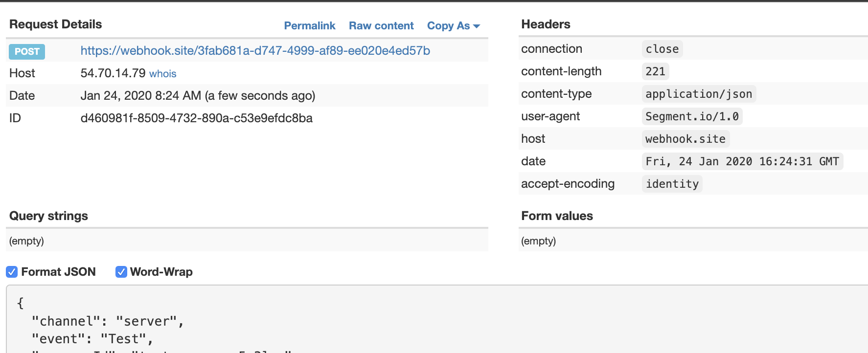Open the webhook.site request URL
This screenshot has height=353, width=868.
pos(255,51)
